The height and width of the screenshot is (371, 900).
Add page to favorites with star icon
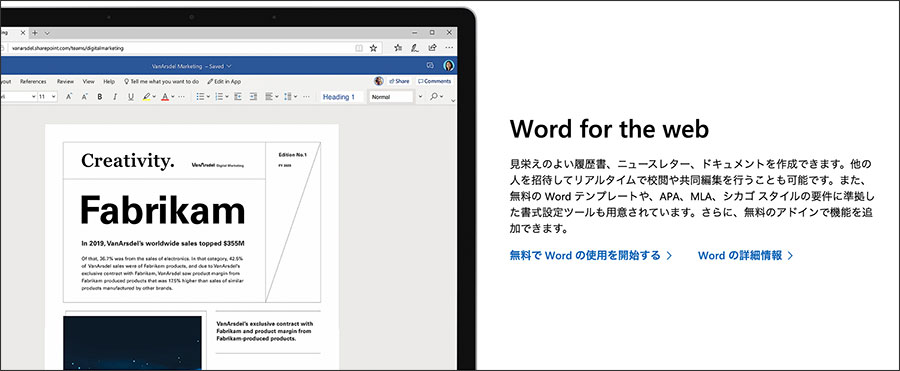[x=373, y=48]
